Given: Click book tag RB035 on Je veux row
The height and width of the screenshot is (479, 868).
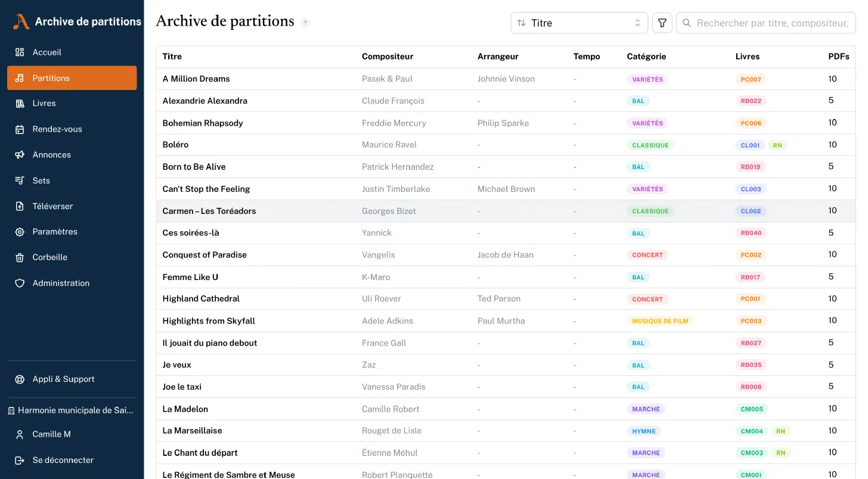Looking at the screenshot, I should point(751,365).
